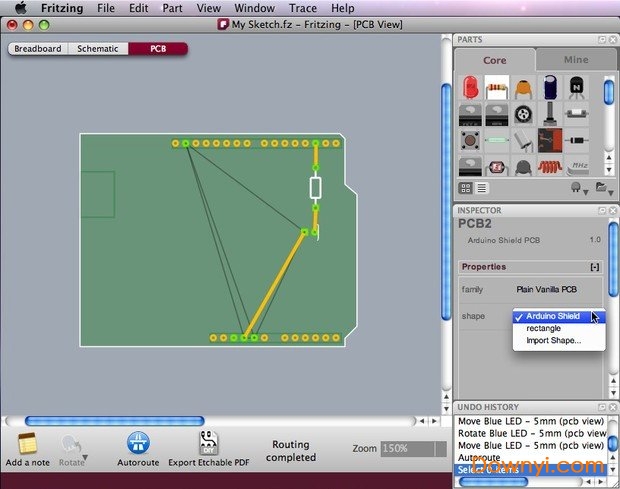The height and width of the screenshot is (489, 620).
Task: Click Autoroute entry in Undo History
Action: point(479,459)
